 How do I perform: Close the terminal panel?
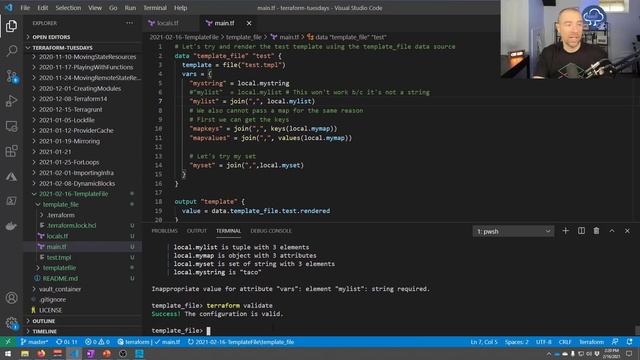(x=627, y=231)
